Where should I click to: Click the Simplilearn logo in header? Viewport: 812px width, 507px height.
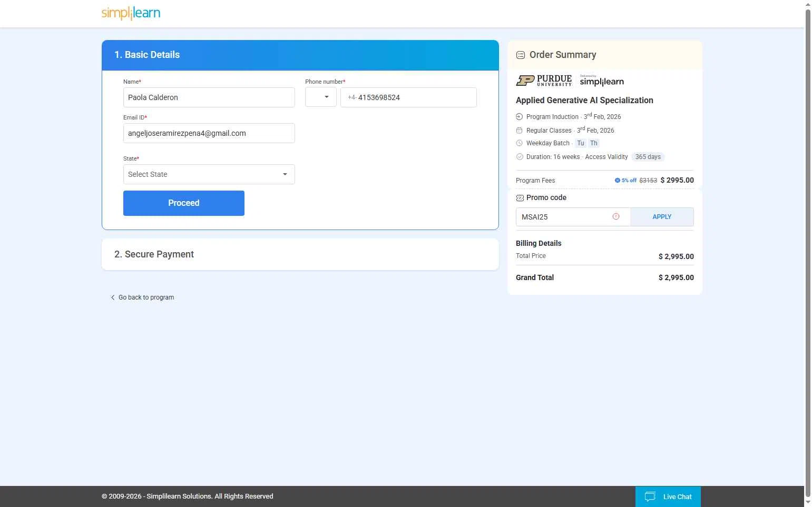tap(131, 13)
